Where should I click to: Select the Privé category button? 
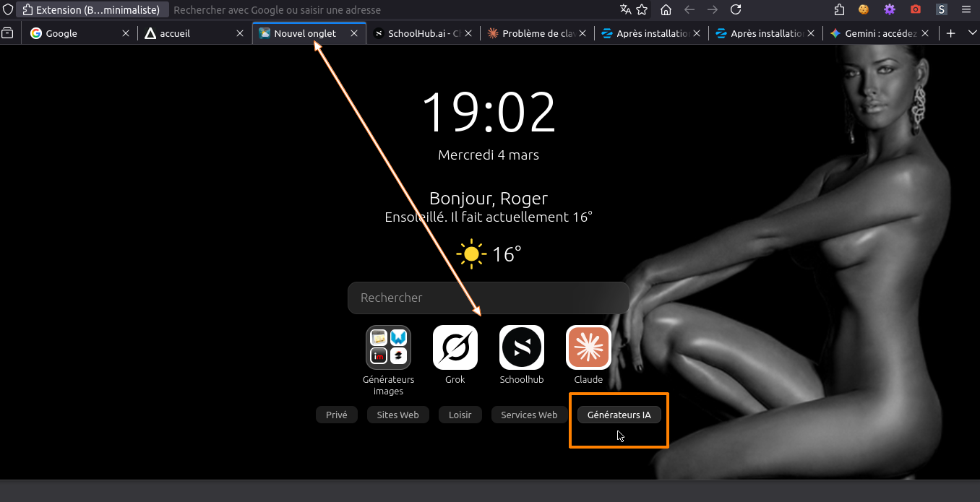point(336,415)
